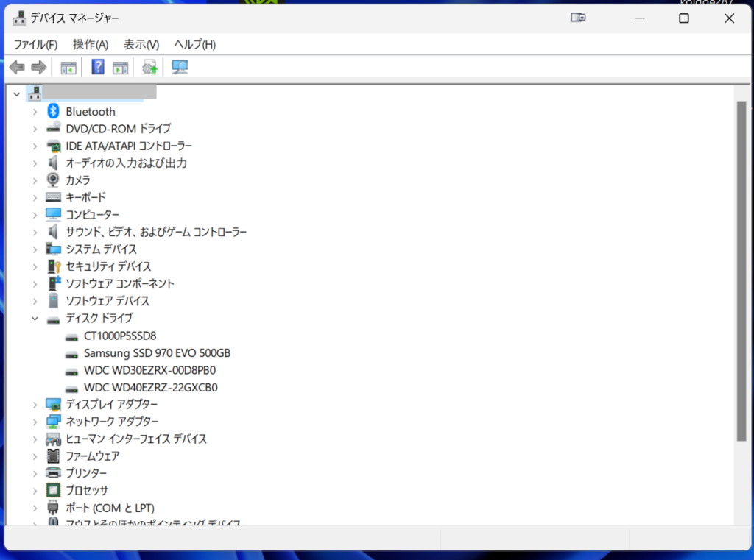
Task: Expand the システム デバイス category
Action: [x=35, y=250]
